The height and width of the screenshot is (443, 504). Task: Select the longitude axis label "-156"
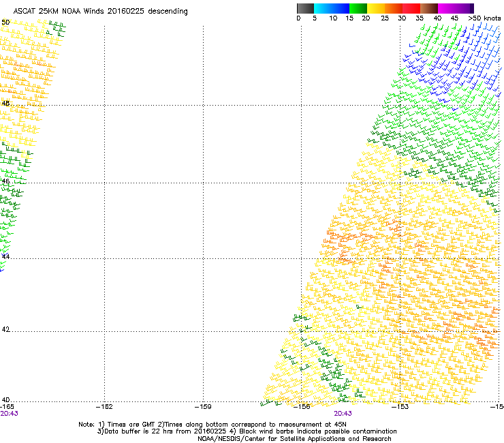302,407
